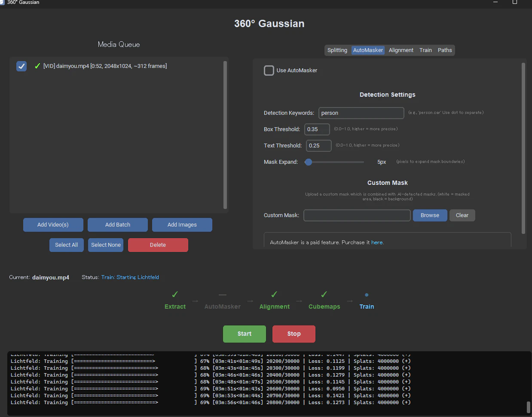This screenshot has width=532, height=417.
Task: Uncheck the daimyou.mp4 queue checkbox
Action: pos(21,66)
